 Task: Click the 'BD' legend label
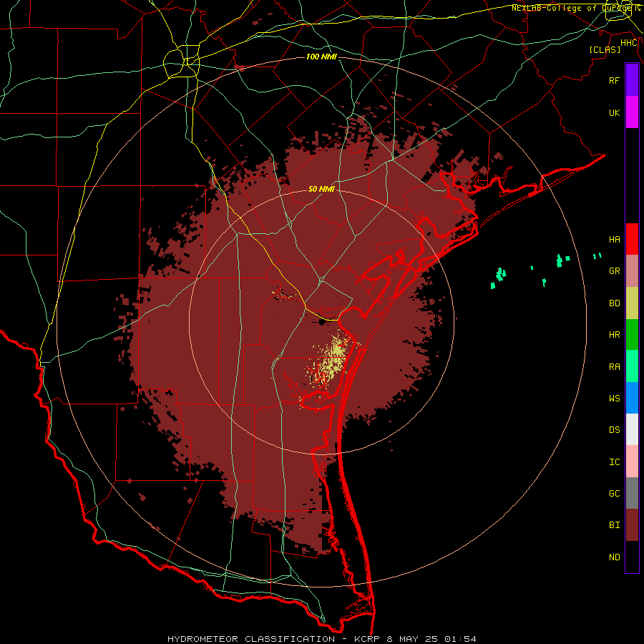(x=615, y=303)
